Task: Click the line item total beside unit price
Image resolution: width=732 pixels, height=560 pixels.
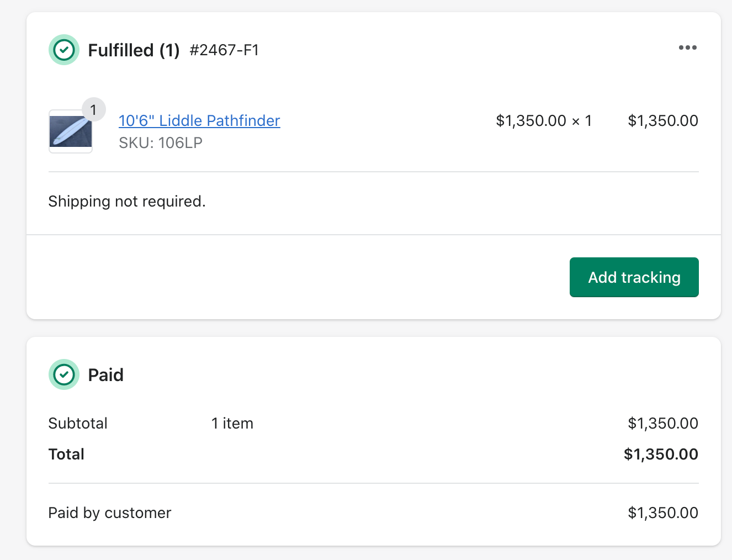Action: point(662,120)
